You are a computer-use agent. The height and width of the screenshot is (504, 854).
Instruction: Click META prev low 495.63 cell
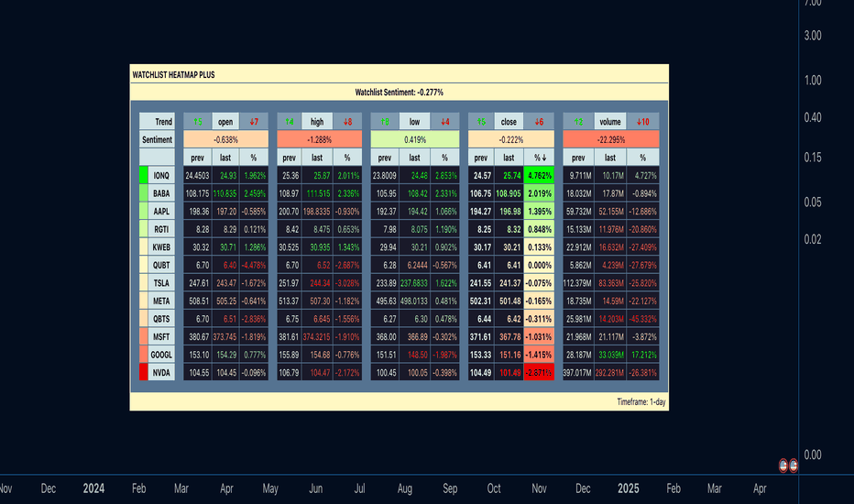click(385, 301)
